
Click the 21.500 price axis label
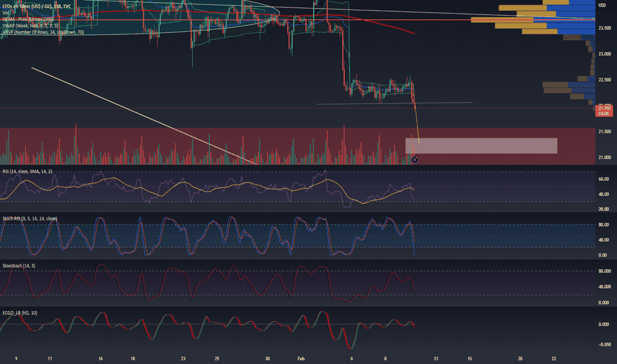[x=604, y=132]
